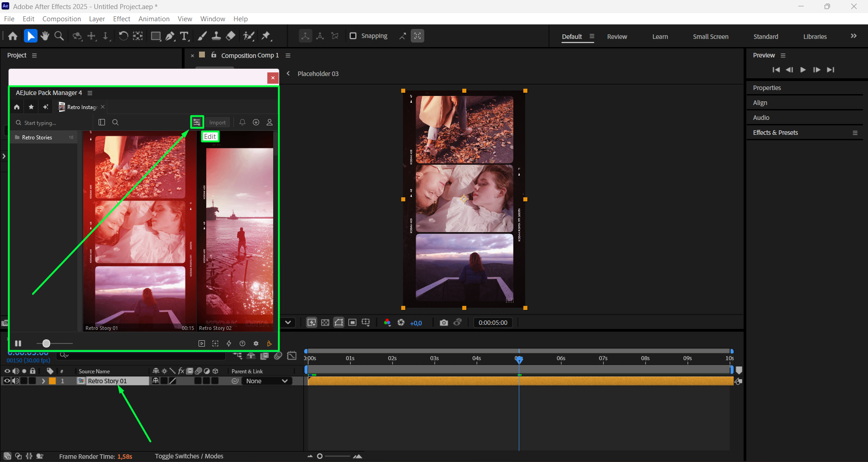Expand Retro Story 01 layer properties

(x=43, y=381)
